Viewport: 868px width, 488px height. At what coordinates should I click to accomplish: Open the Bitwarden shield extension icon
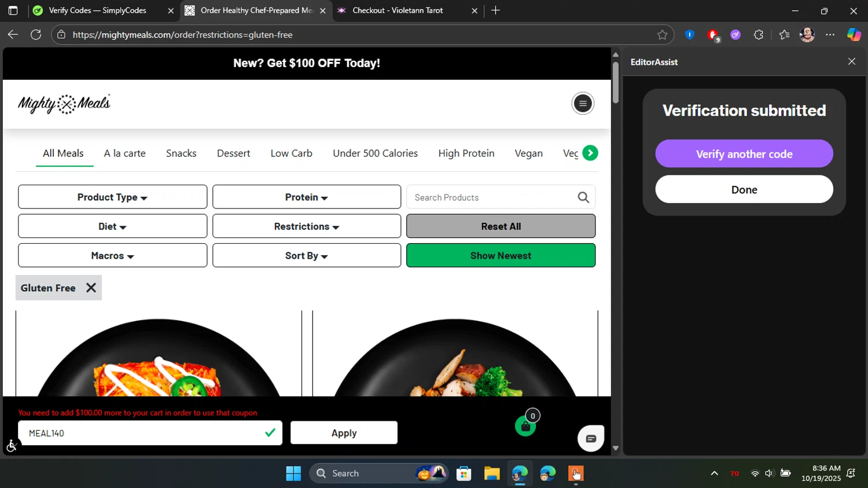tap(689, 35)
